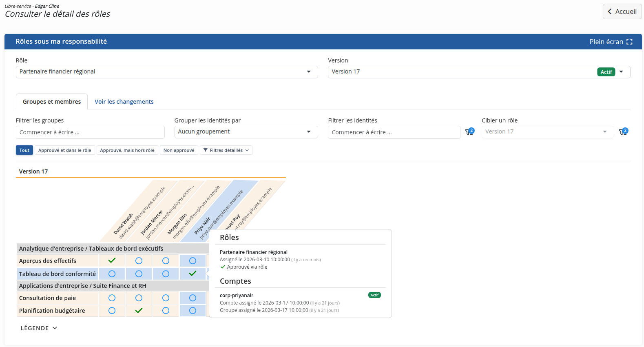Open the Version 17 Actif dropdown
Image resolution: width=644 pixels, height=347 pixels.
point(479,72)
